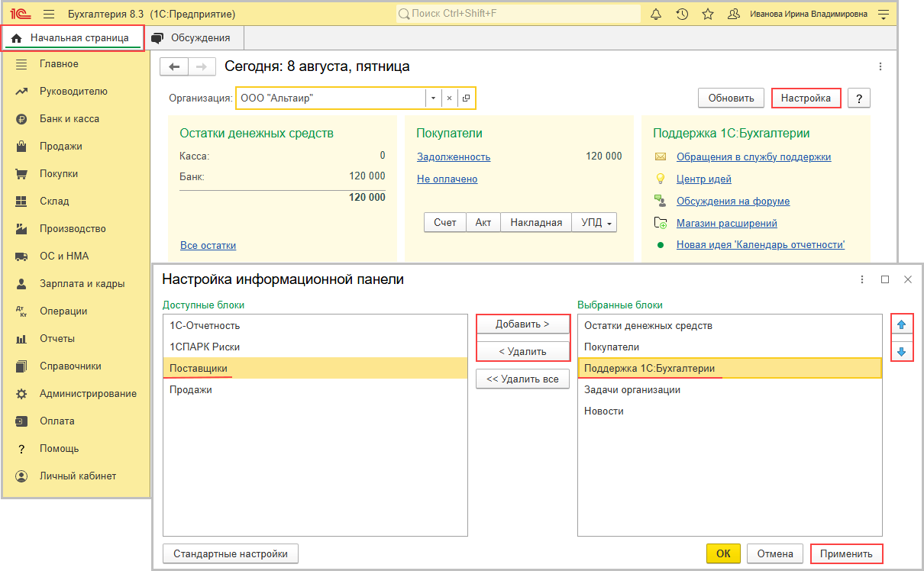Click the search magnifier icon
Screen dimensions: 924x571
[404, 15]
